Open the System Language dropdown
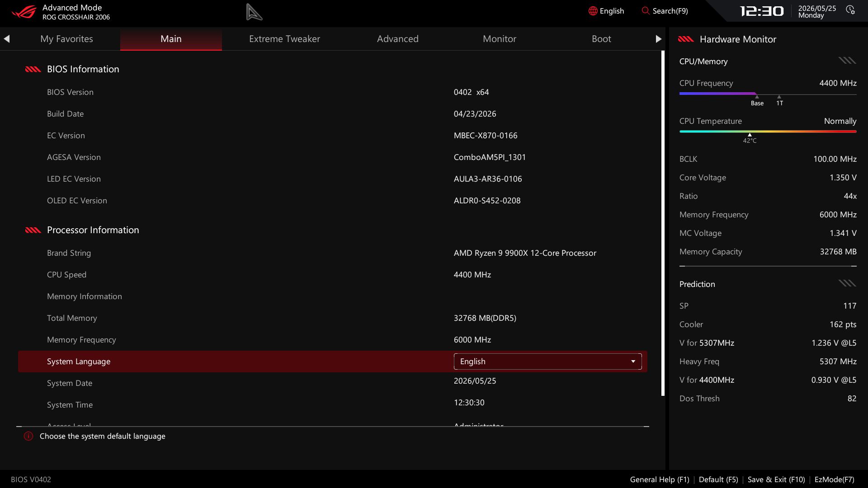The width and height of the screenshot is (868, 488). point(547,361)
